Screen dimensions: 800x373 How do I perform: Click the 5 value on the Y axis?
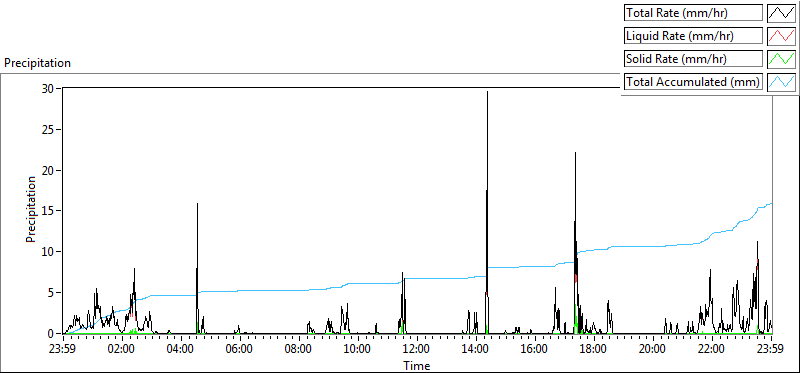click(51, 292)
